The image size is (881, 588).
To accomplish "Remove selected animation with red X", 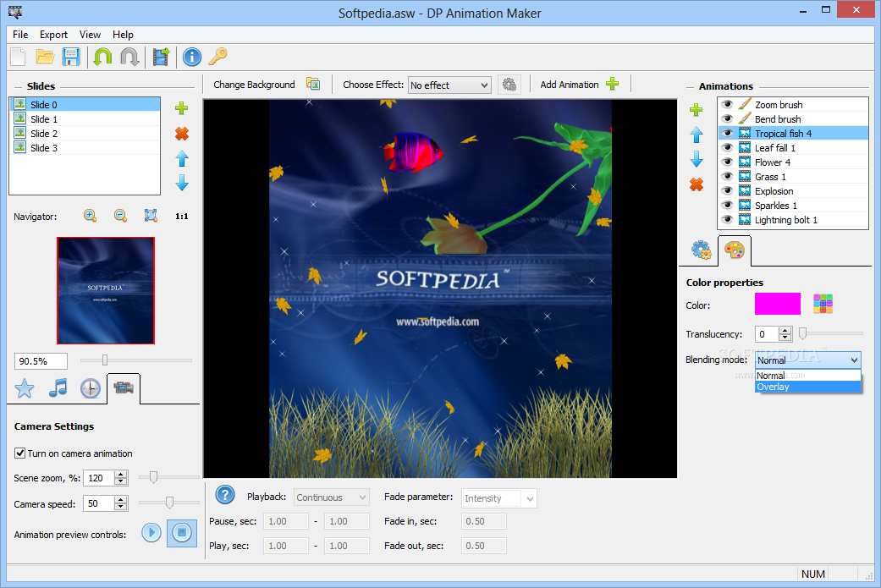I will [697, 184].
